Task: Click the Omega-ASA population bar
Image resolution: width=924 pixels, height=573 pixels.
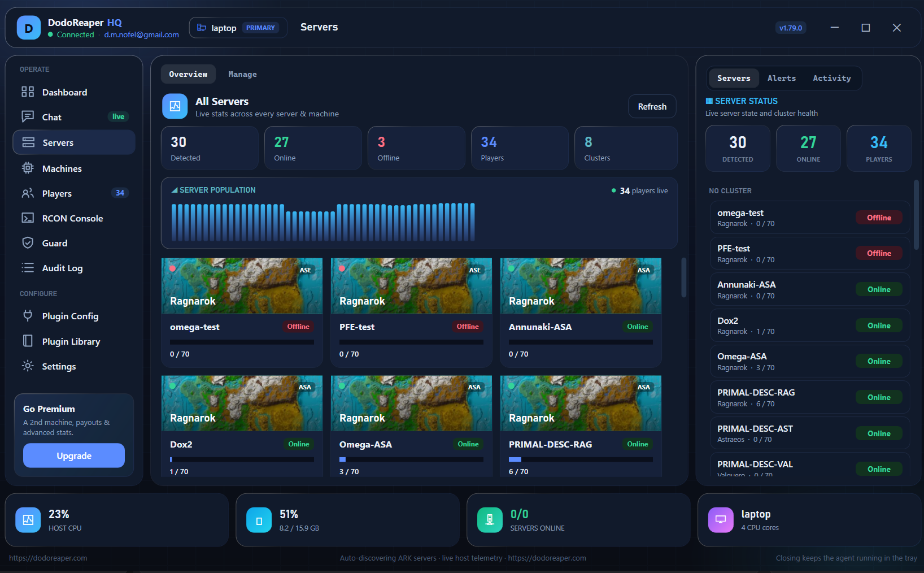Action: pos(411,459)
